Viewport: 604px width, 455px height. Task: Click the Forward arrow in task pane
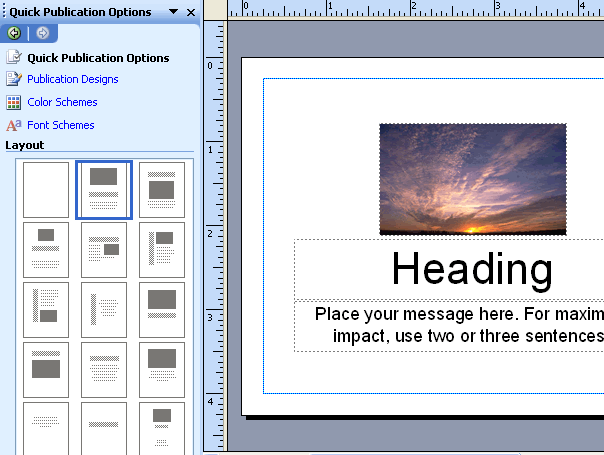tap(42, 33)
